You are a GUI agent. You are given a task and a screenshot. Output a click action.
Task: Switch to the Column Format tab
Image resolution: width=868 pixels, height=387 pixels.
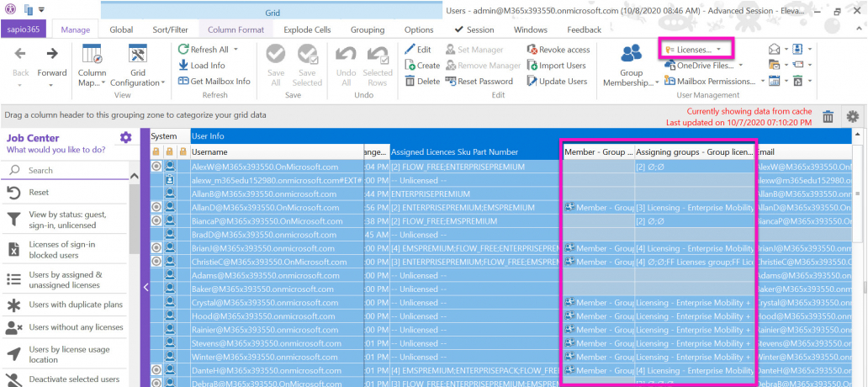pyautogui.click(x=236, y=30)
